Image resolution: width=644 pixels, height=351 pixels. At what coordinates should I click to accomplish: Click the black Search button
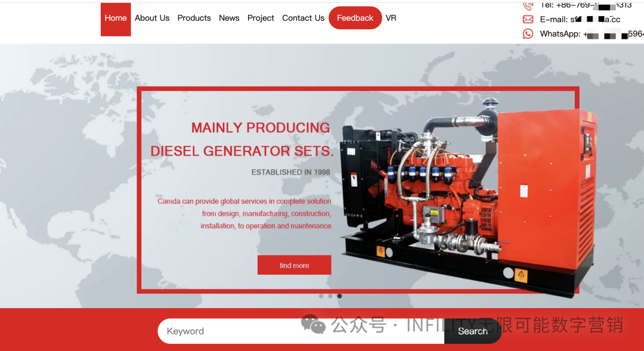pos(473,331)
